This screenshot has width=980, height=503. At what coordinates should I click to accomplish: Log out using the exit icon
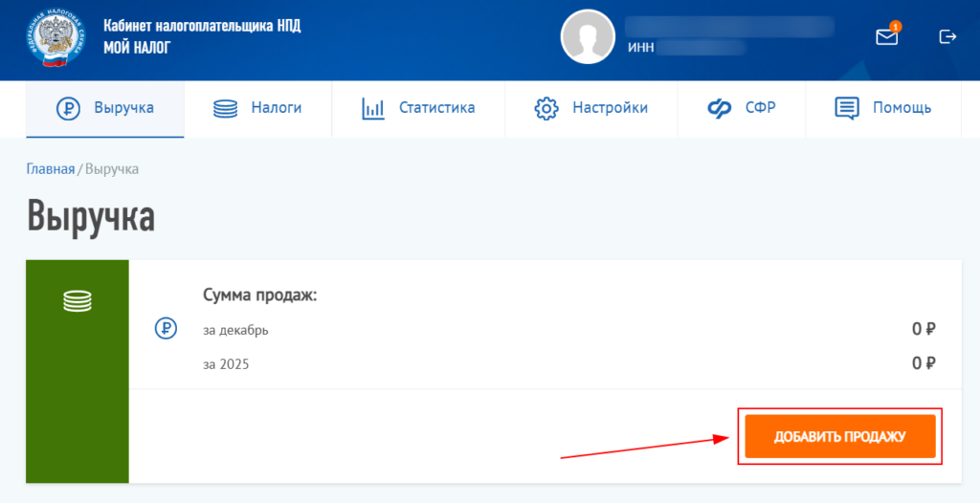pos(947,37)
